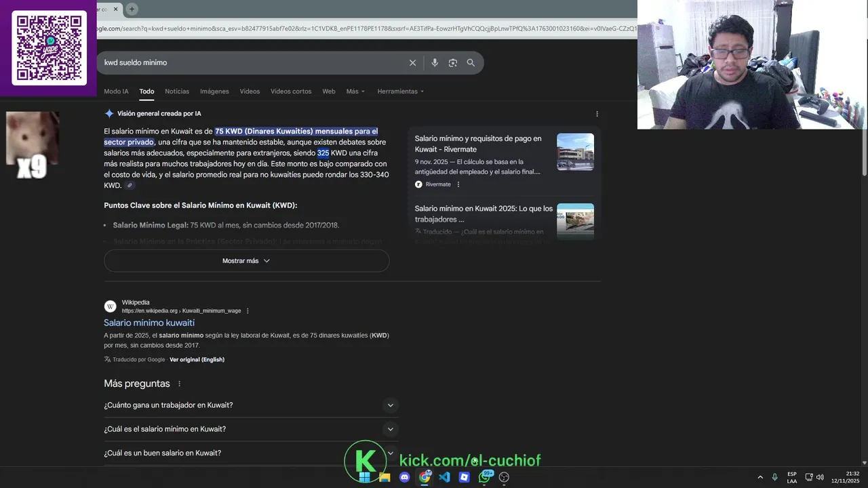Submit search with the magnifying glass icon
This screenshot has height=488, width=868.
tap(471, 62)
